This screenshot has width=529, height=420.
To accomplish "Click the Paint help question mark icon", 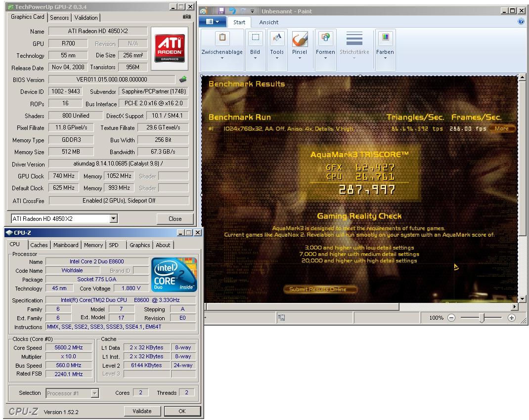I will (521, 22).
